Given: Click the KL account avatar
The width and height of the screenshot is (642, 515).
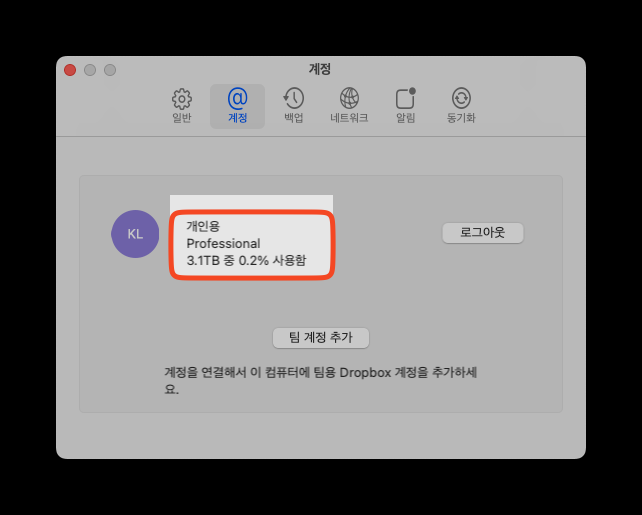Looking at the screenshot, I should click(x=135, y=234).
